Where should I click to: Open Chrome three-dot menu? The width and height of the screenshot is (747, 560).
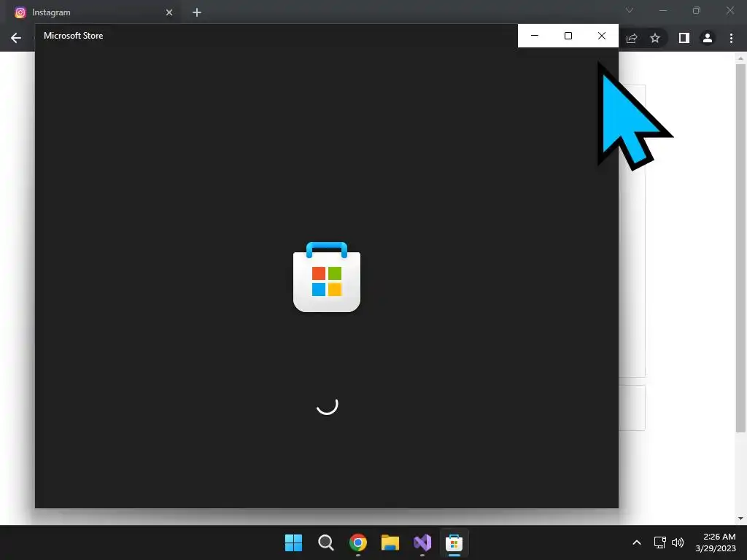pos(731,38)
